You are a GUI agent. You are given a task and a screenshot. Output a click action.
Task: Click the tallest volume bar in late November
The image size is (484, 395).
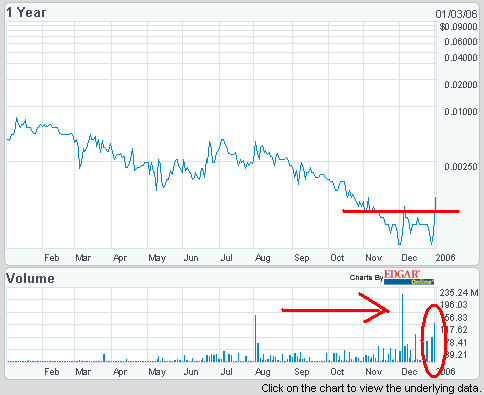[403, 328]
